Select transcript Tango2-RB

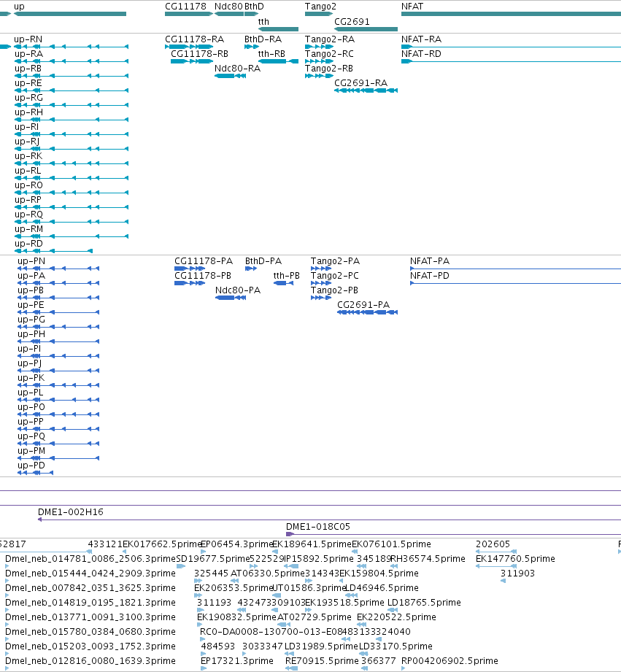point(320,76)
